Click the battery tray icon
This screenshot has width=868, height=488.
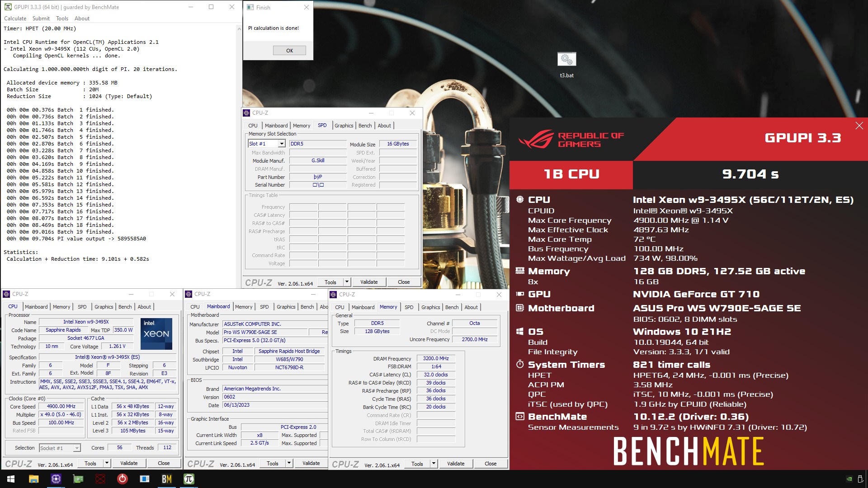pos(860,479)
